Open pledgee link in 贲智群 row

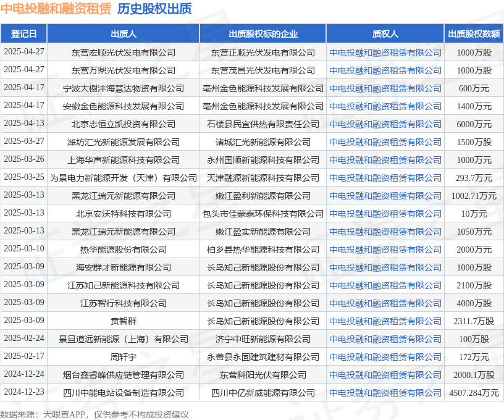coord(385,321)
